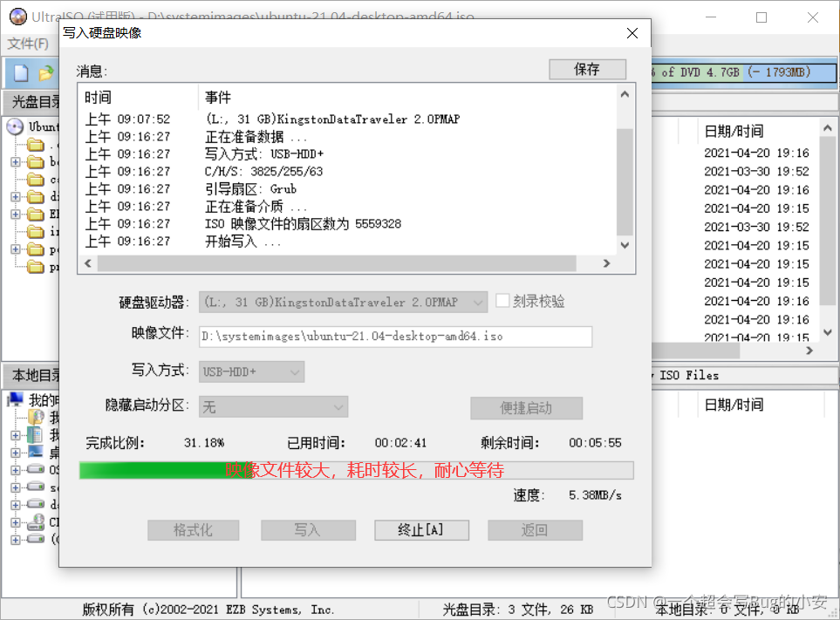
Task: Click the 映像文件 path input field
Action: (x=395, y=337)
